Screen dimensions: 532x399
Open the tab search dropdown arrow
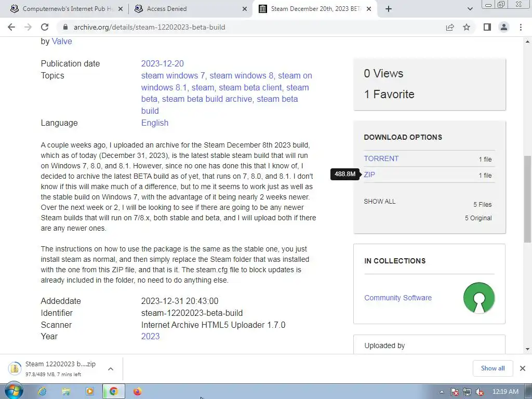coord(470,9)
